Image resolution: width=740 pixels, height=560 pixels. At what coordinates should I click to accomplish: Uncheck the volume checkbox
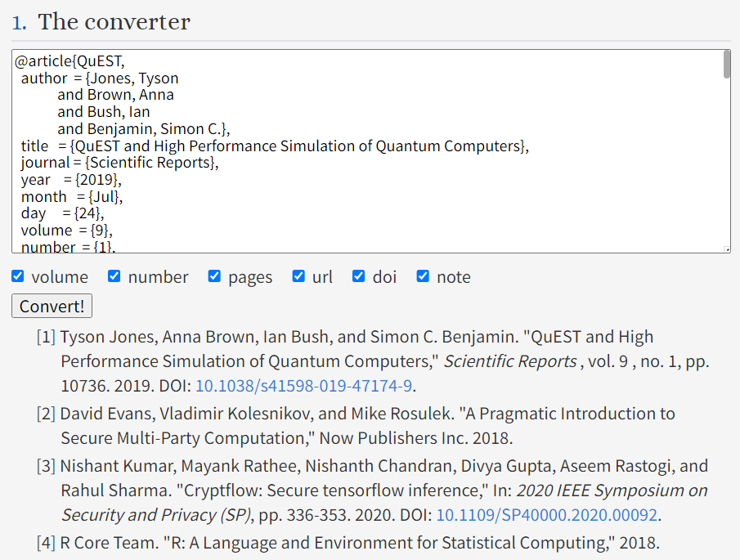(18, 276)
